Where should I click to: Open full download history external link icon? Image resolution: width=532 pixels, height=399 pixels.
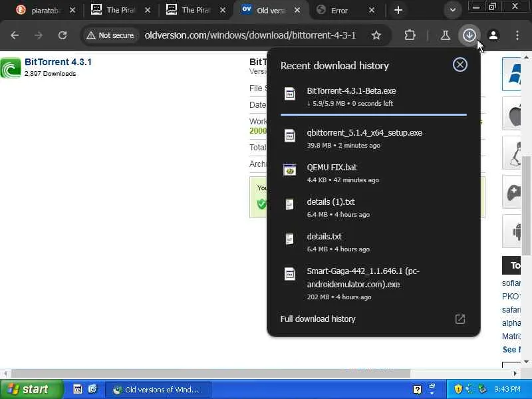(460, 319)
